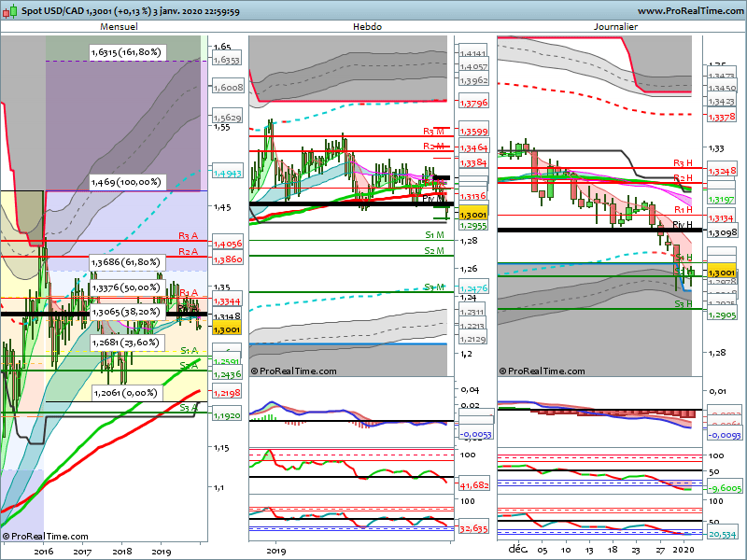Click the 20,534 indicator value in Journalier panel

[x=722, y=534]
